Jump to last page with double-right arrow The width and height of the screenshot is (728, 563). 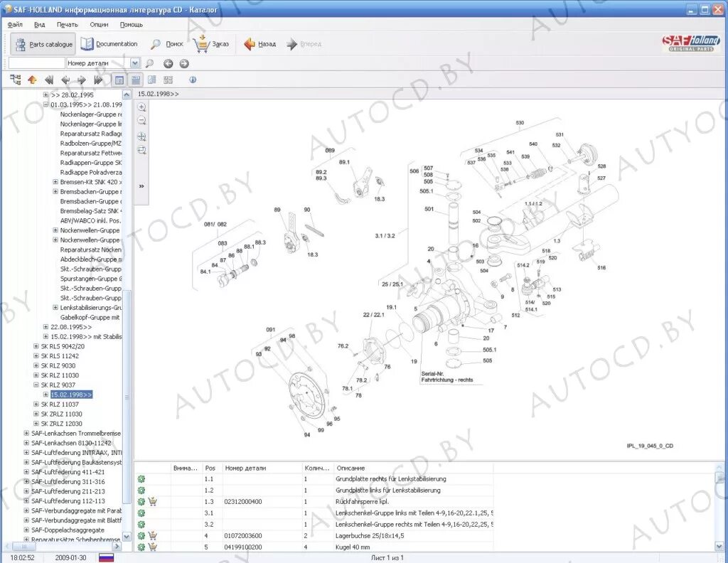(98, 80)
